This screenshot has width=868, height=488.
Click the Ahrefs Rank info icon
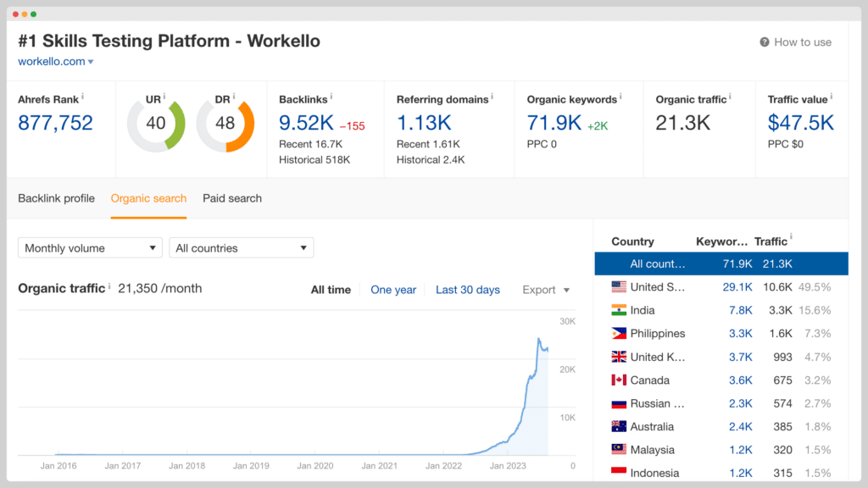(x=82, y=97)
